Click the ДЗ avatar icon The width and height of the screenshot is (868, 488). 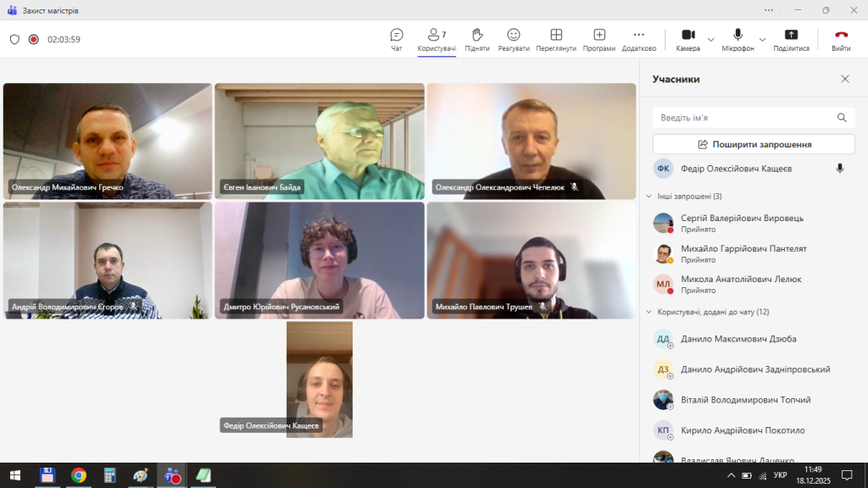pos(663,369)
